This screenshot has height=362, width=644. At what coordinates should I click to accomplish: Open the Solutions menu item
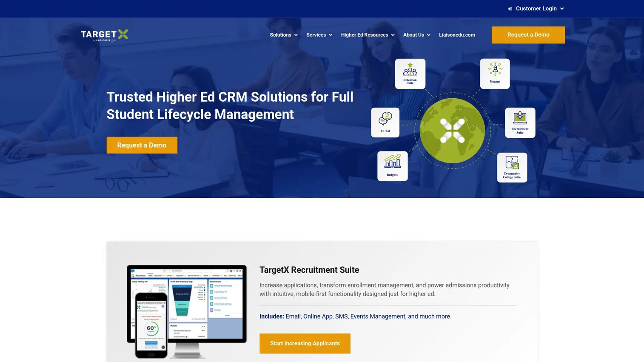[281, 35]
